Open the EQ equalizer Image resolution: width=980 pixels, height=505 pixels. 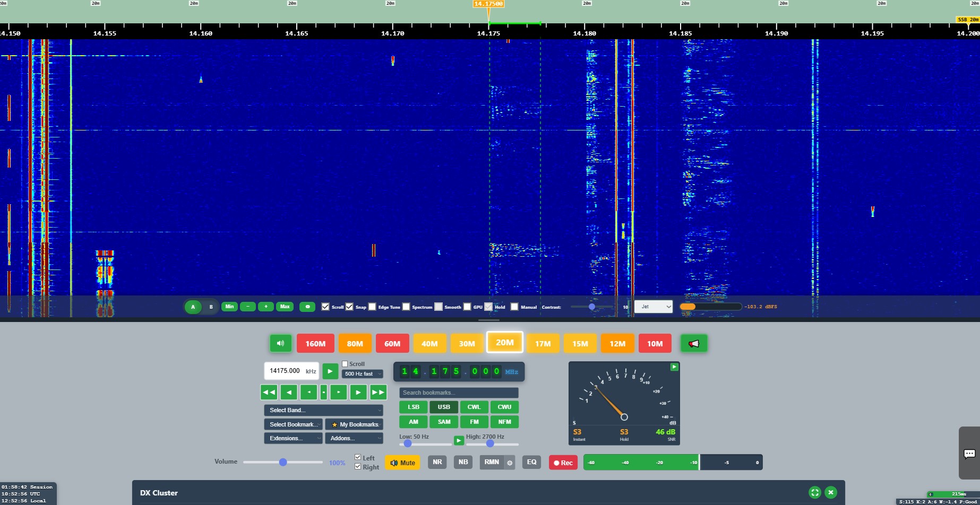pos(531,462)
